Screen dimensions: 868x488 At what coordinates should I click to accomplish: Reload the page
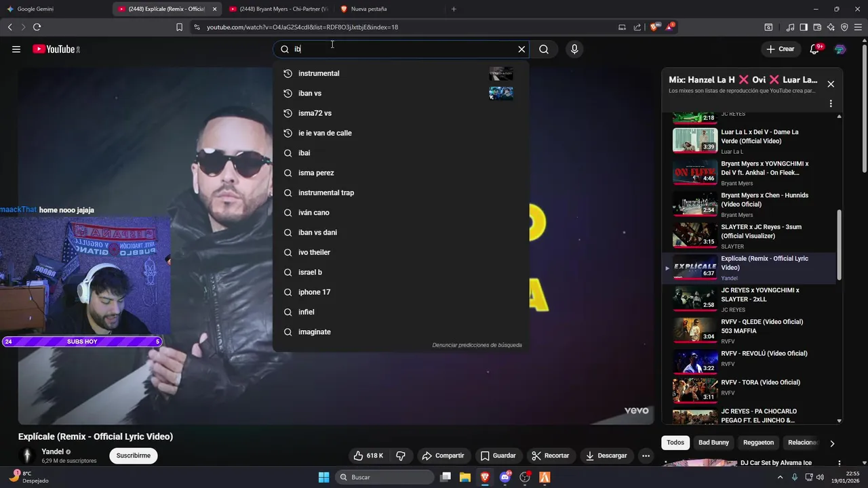pos(37,27)
